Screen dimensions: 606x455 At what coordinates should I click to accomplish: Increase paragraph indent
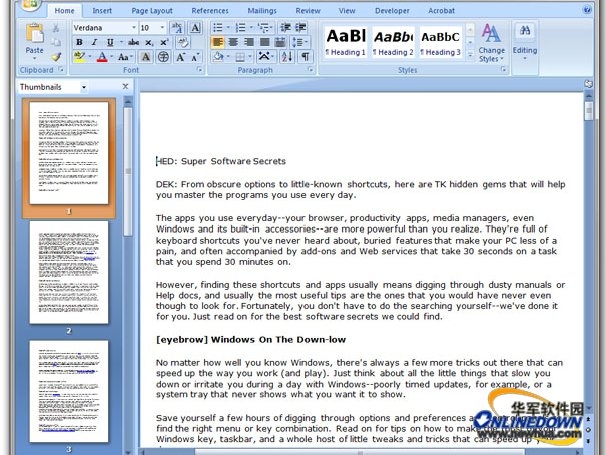(301, 28)
